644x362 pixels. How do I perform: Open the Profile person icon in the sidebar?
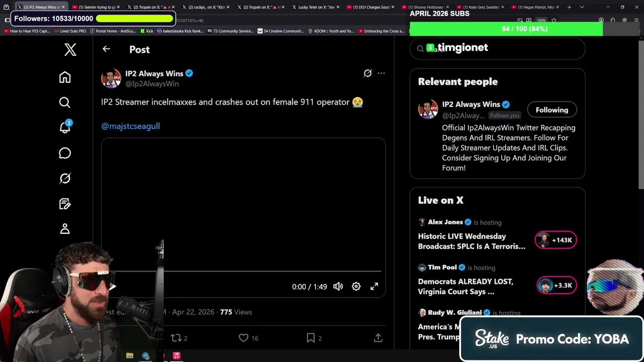65,229
